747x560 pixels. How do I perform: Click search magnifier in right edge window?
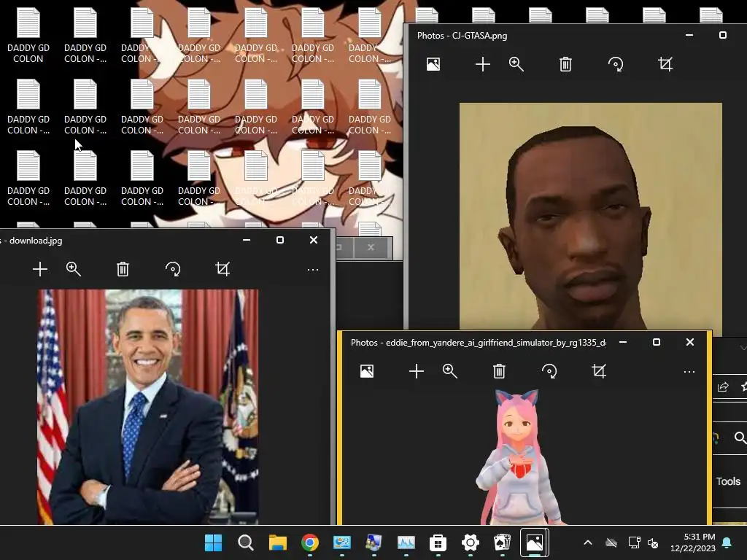(x=740, y=437)
